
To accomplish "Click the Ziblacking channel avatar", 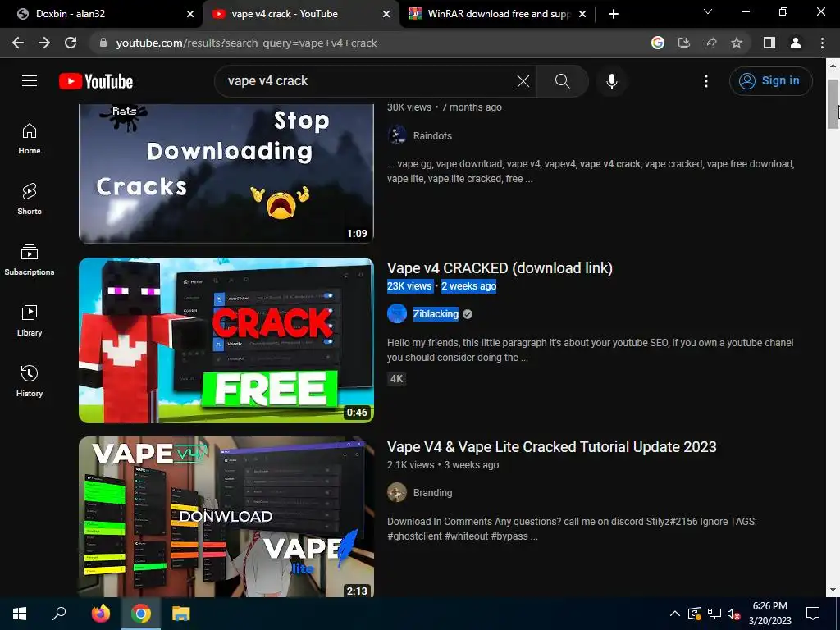I will (x=397, y=314).
